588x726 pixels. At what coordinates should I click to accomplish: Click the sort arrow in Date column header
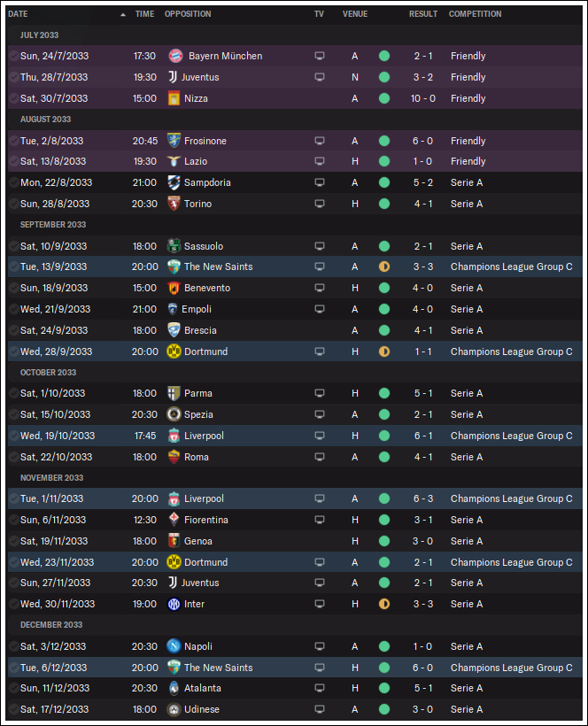click(123, 14)
